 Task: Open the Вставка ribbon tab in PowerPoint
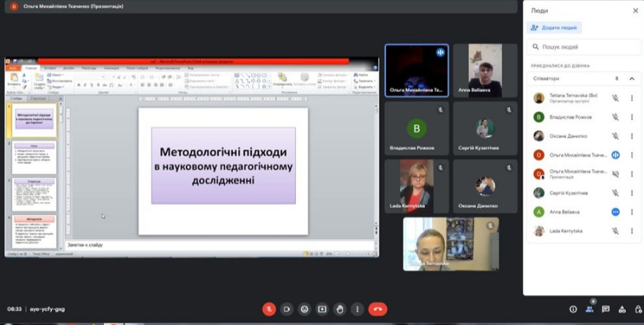[50, 68]
